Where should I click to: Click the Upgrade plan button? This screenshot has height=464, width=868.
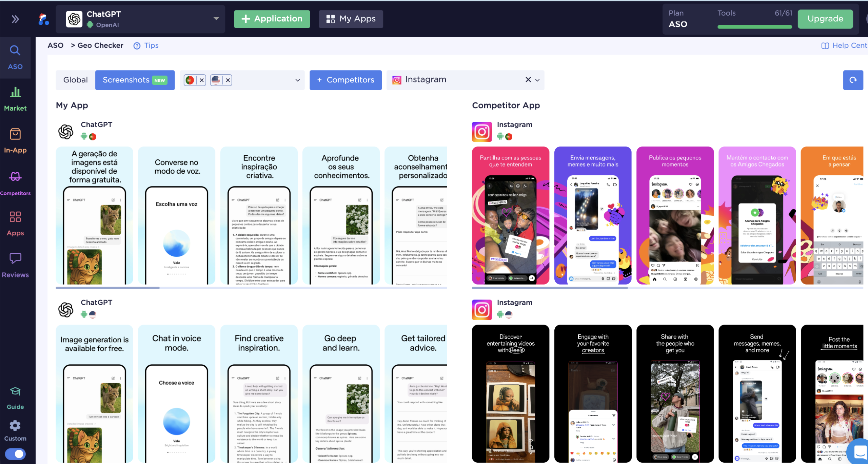[825, 19]
